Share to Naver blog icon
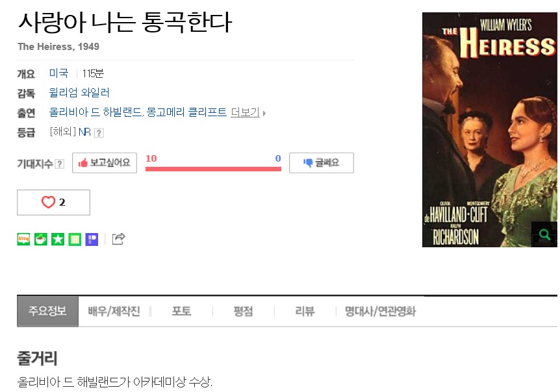Screen dimensions: 560x392 tap(23, 239)
